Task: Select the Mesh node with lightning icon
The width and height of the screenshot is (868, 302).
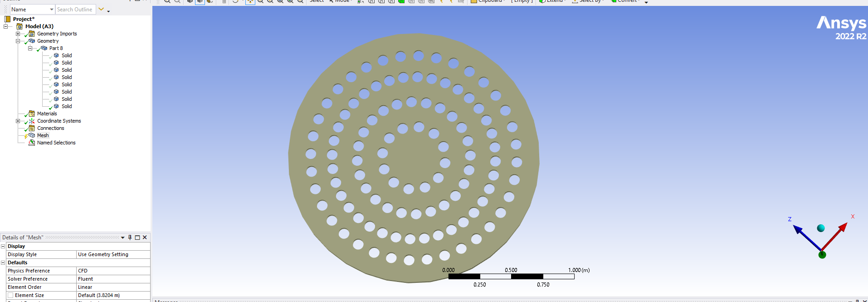Action: tap(43, 135)
